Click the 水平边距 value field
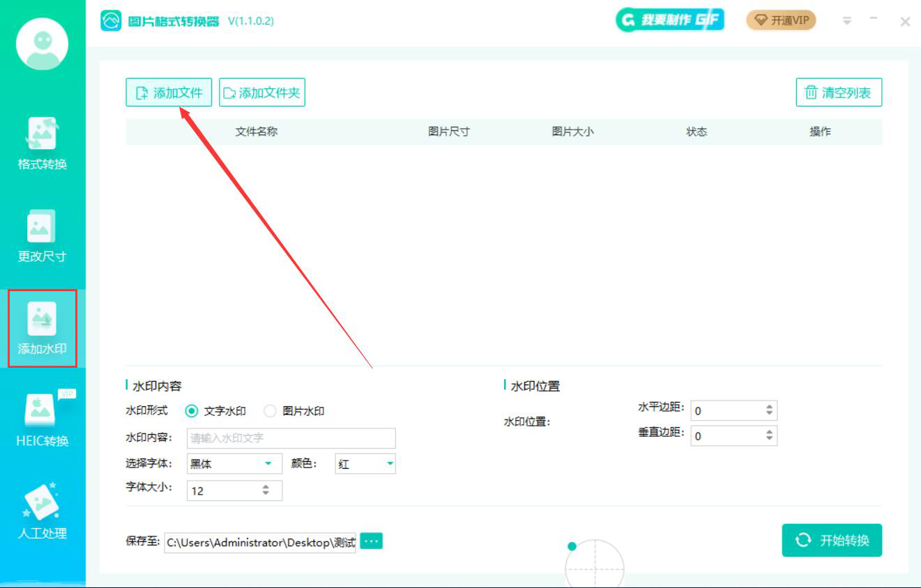Image resolution: width=921 pixels, height=588 pixels. coord(733,410)
